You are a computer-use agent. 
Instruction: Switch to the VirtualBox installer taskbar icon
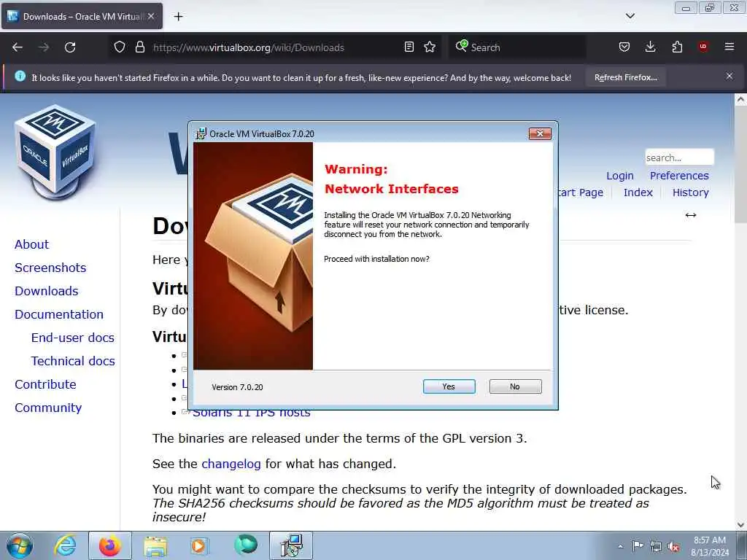click(291, 545)
